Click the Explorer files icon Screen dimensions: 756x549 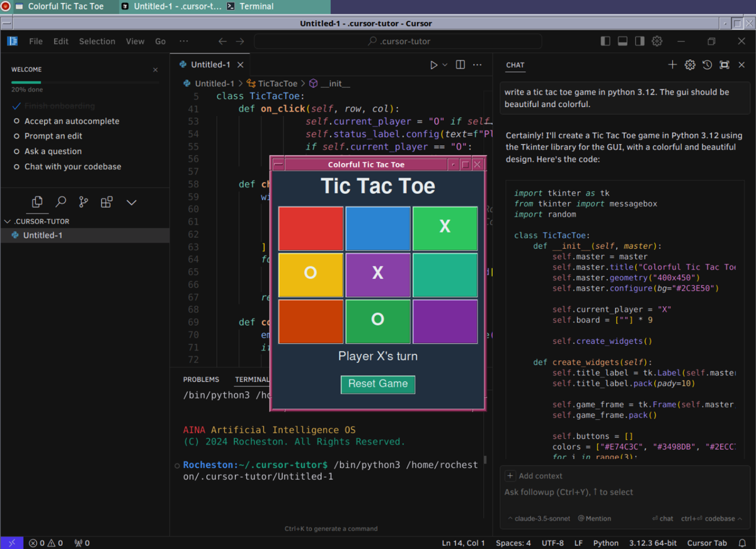pos(37,202)
